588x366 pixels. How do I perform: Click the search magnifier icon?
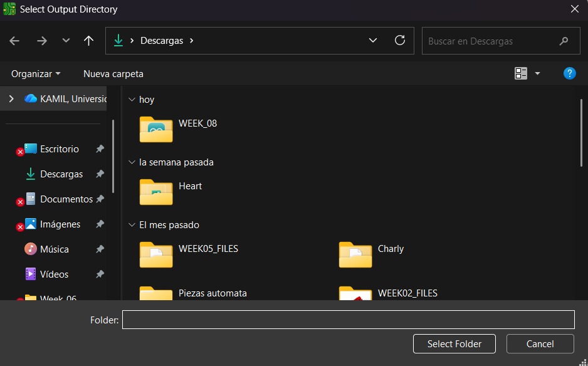564,41
